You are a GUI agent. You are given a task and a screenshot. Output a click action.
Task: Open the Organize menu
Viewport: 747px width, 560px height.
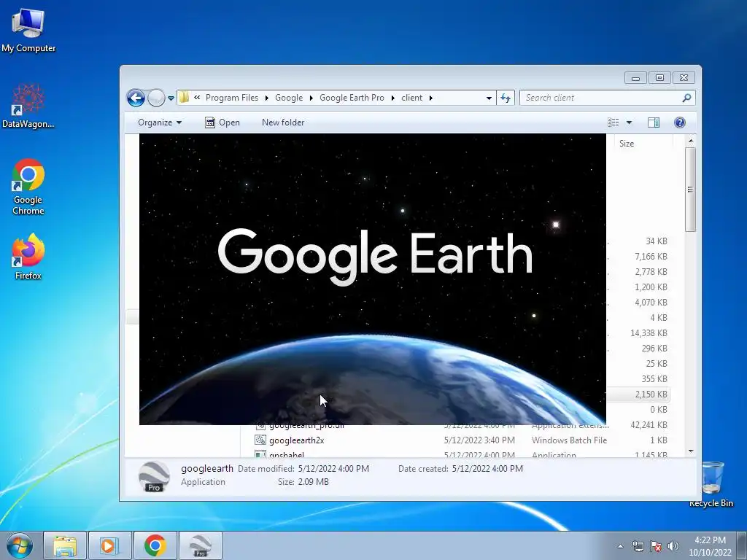[160, 122]
